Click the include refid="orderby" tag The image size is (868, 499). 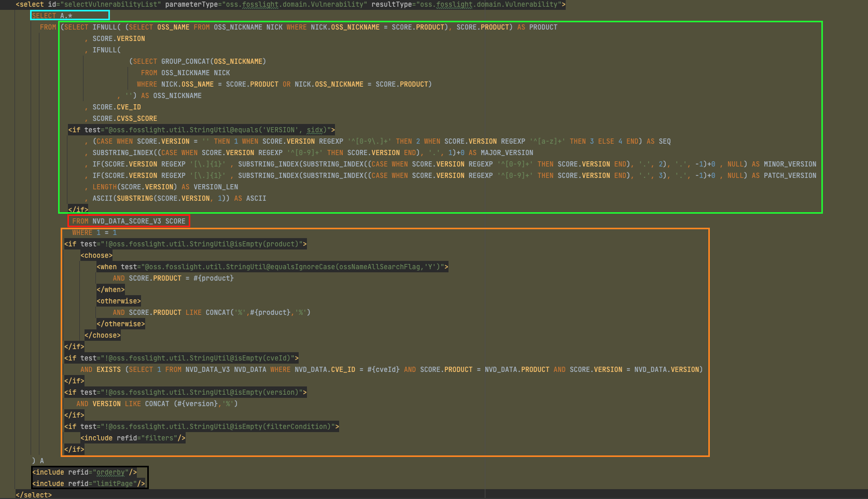[x=85, y=472]
